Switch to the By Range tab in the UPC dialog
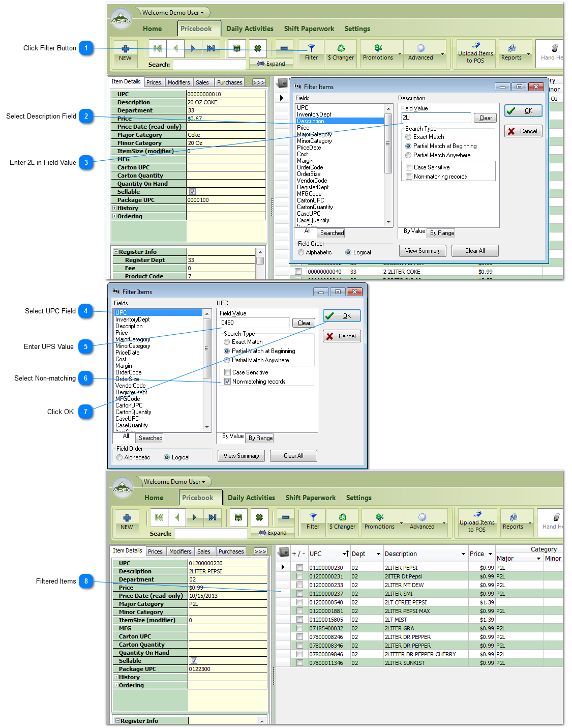 tap(260, 438)
